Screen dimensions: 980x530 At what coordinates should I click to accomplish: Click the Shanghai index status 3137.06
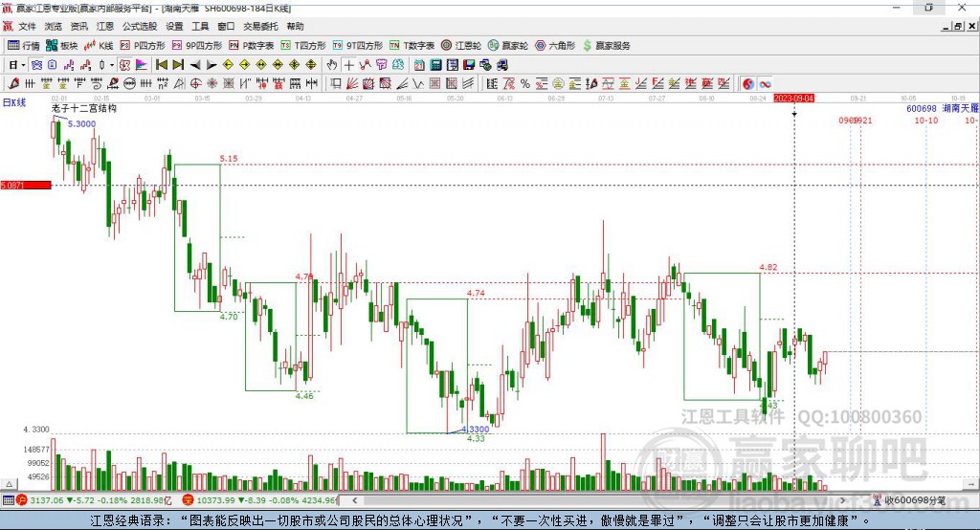pyautogui.click(x=48, y=500)
